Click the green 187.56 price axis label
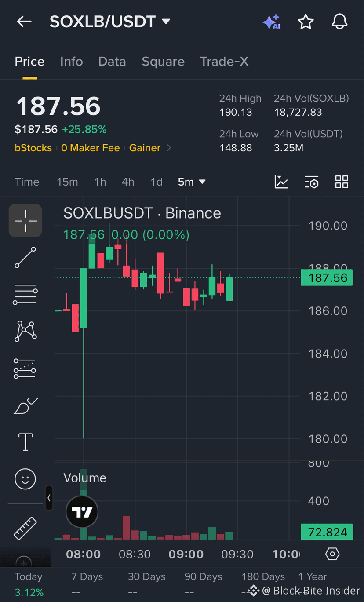 pos(327,278)
